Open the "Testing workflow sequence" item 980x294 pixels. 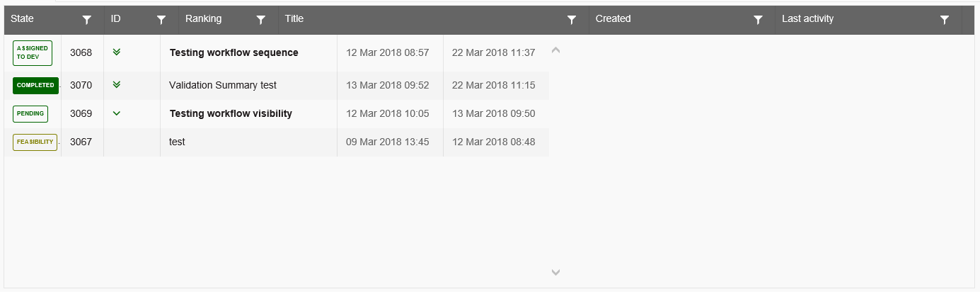tap(234, 52)
